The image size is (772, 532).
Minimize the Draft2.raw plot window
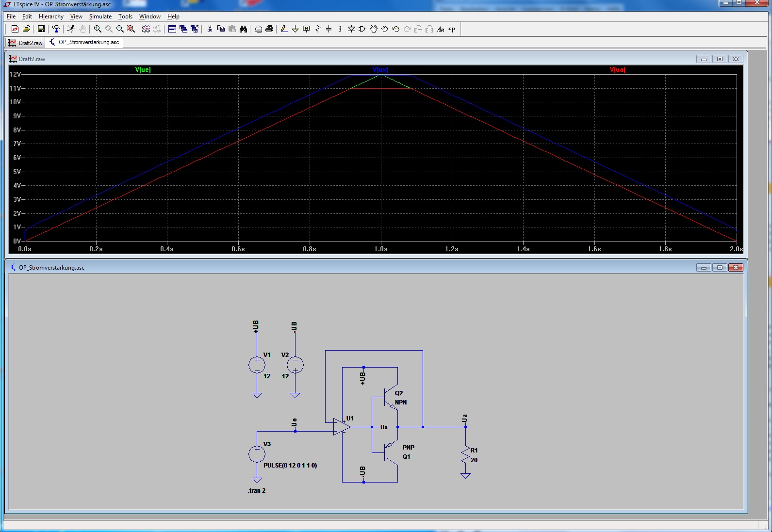(x=704, y=59)
